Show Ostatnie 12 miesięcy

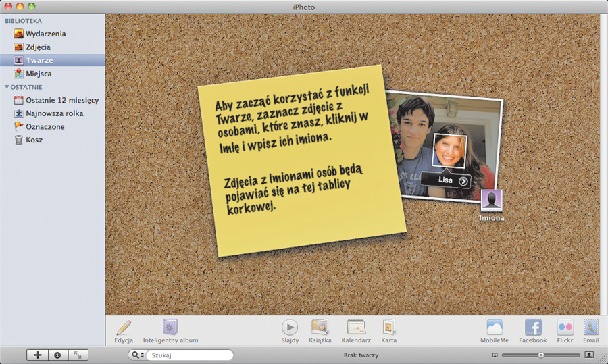pos(61,100)
